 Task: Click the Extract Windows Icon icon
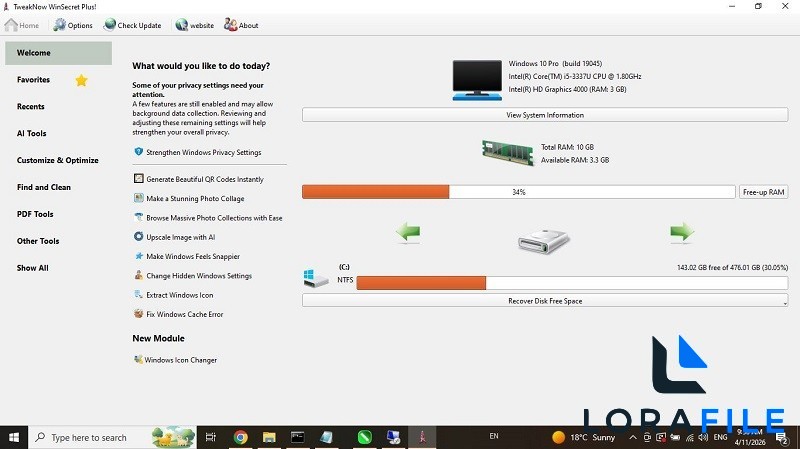click(x=138, y=294)
